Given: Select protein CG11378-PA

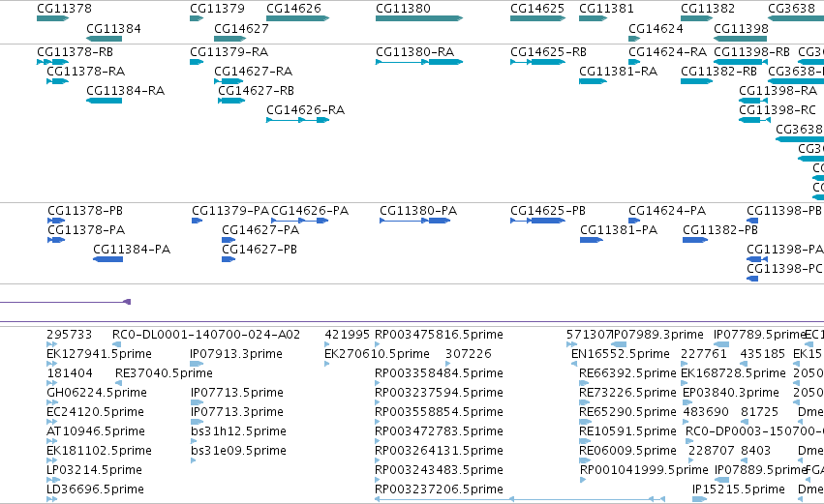Looking at the screenshot, I should pos(86,230).
